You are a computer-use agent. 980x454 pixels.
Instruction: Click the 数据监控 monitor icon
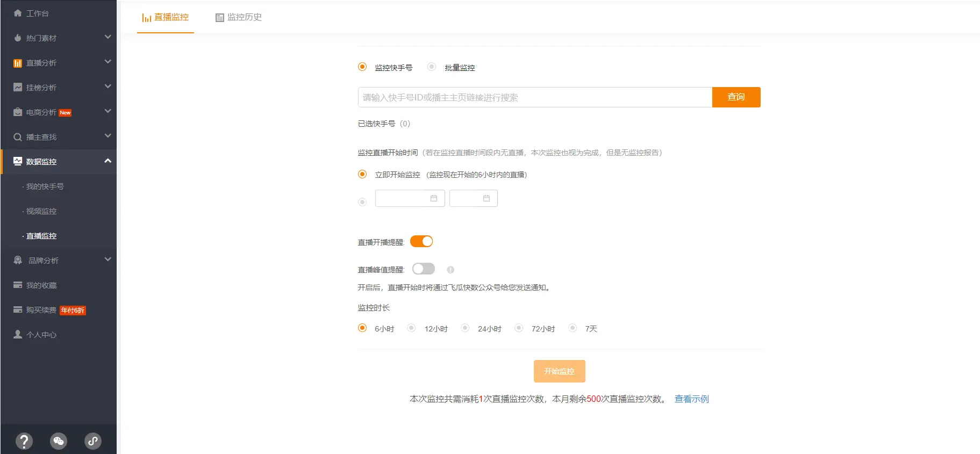pos(18,161)
